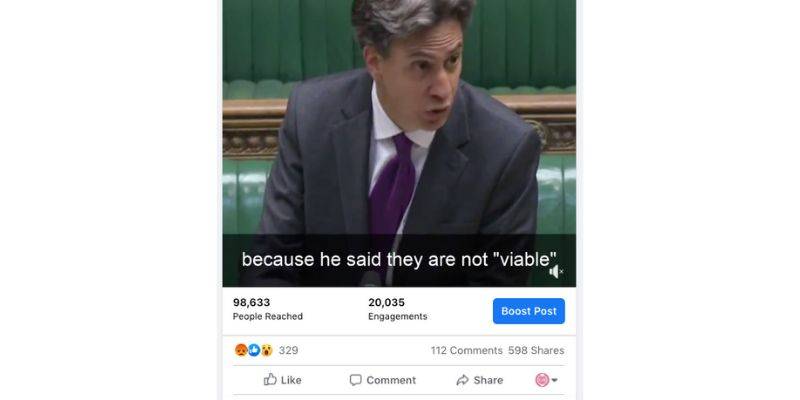800x400 pixels.
Task: Click the angry reaction emoji
Action: [x=241, y=350]
